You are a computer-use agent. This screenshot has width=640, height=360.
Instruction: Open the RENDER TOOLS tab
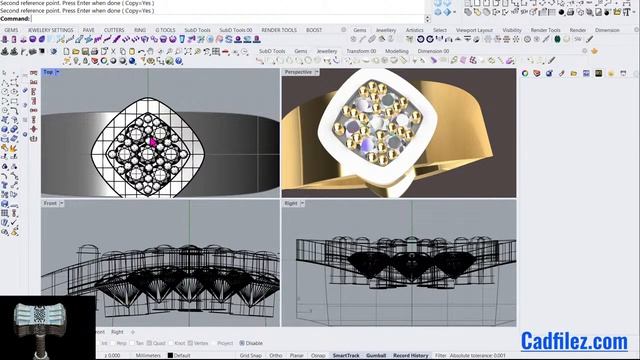pyautogui.click(x=279, y=30)
